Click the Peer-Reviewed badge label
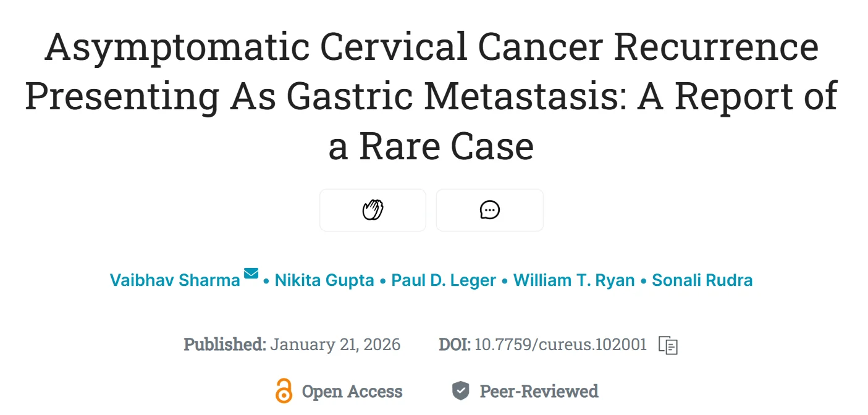The width and height of the screenshot is (868, 415). coord(538,391)
